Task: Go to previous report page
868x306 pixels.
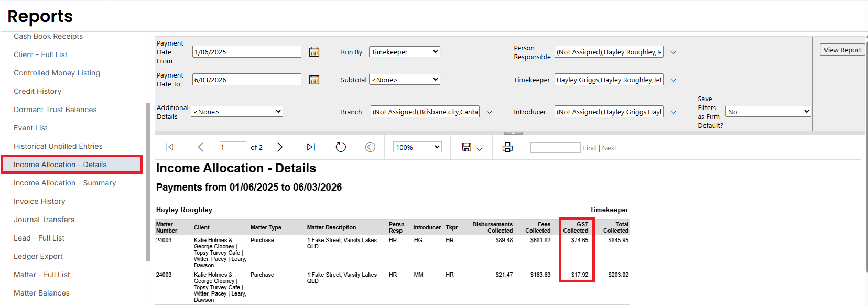Action: tap(201, 147)
